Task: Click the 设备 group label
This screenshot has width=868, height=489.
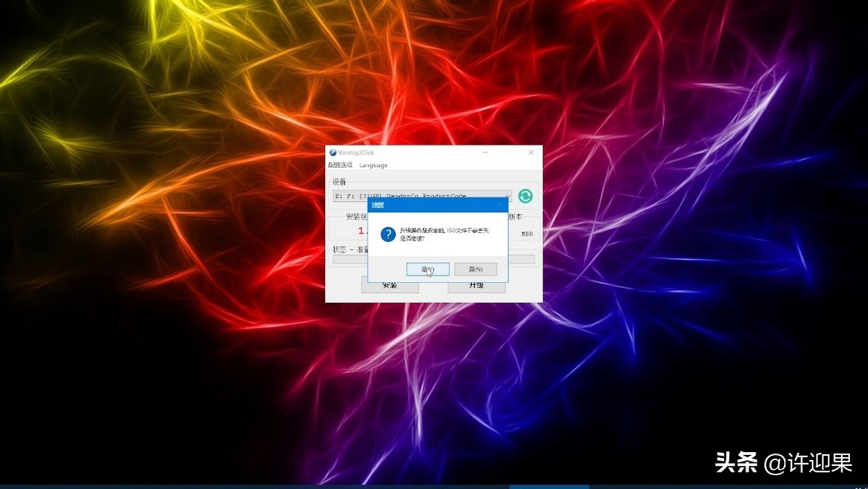Action: click(x=339, y=182)
